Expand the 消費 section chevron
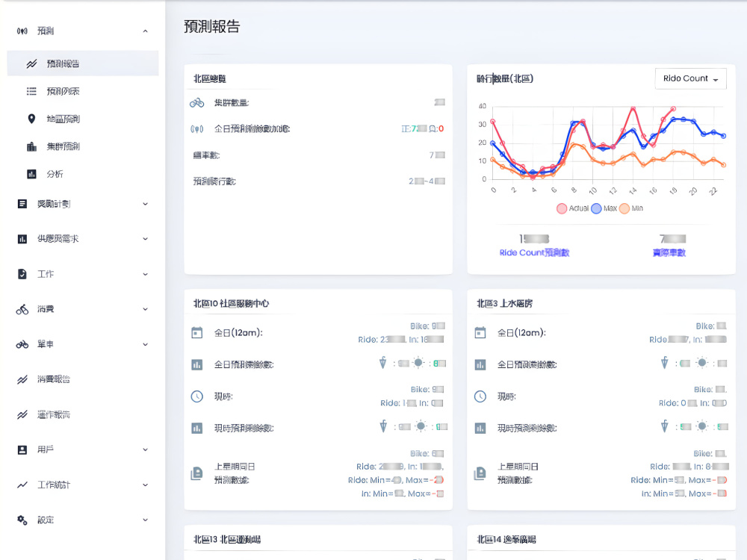 [x=146, y=309]
